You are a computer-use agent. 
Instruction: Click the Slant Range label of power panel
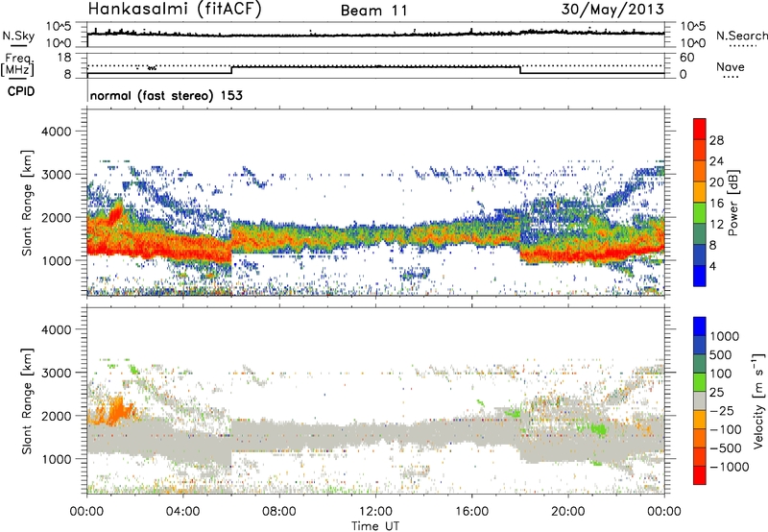(27, 203)
